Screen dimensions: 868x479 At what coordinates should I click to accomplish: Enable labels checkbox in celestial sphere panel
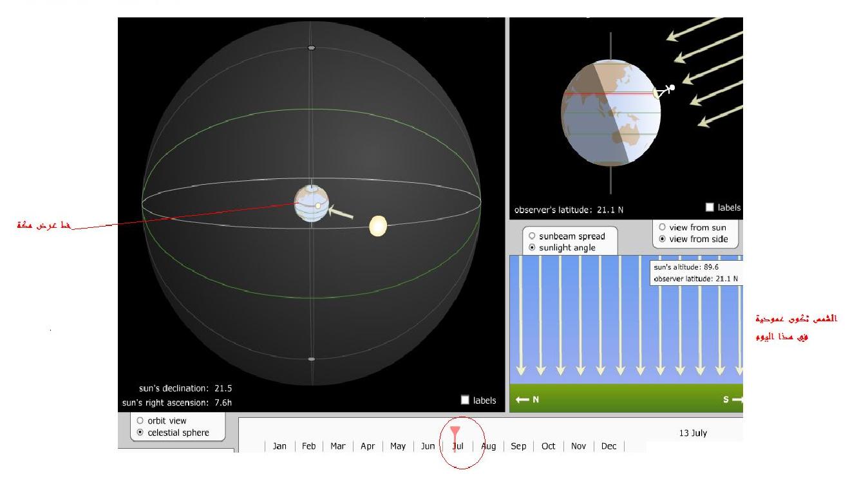click(x=466, y=400)
